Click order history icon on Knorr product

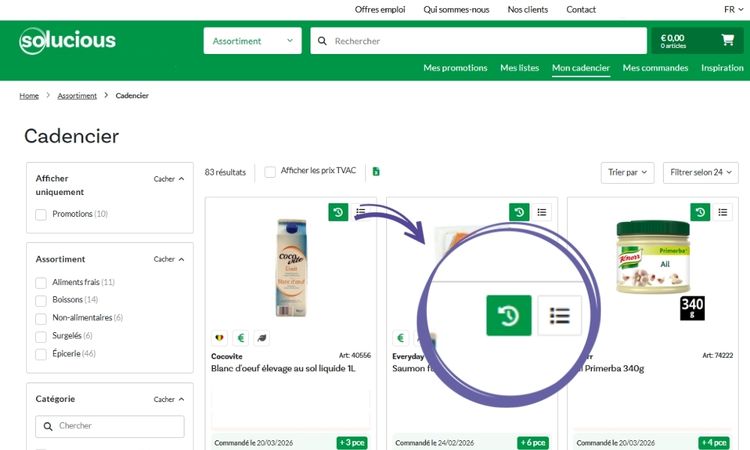coord(700,212)
